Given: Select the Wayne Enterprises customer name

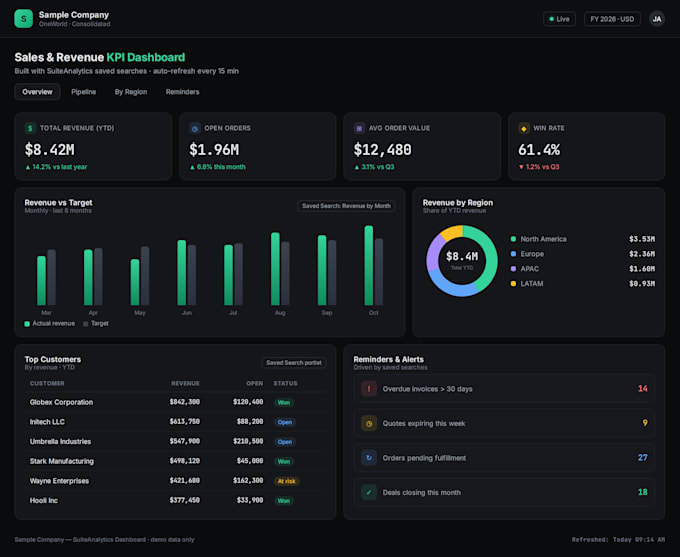Looking at the screenshot, I should click(x=59, y=481).
